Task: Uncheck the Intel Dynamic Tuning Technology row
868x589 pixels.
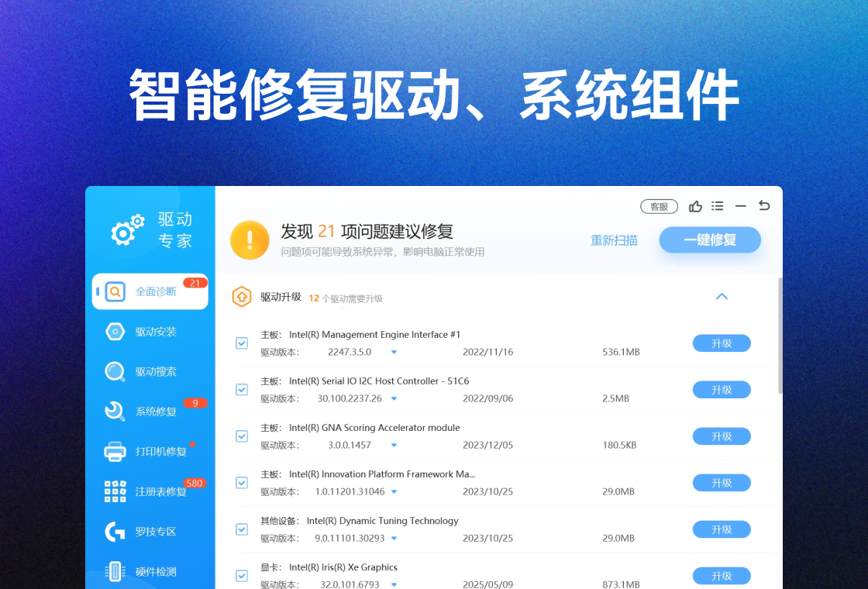Action: (x=242, y=529)
